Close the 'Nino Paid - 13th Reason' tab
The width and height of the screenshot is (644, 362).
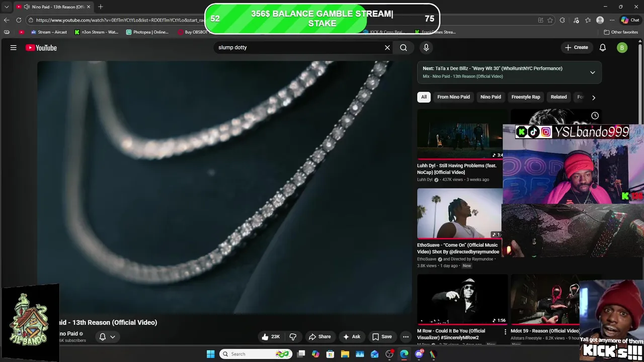pyautogui.click(x=89, y=7)
